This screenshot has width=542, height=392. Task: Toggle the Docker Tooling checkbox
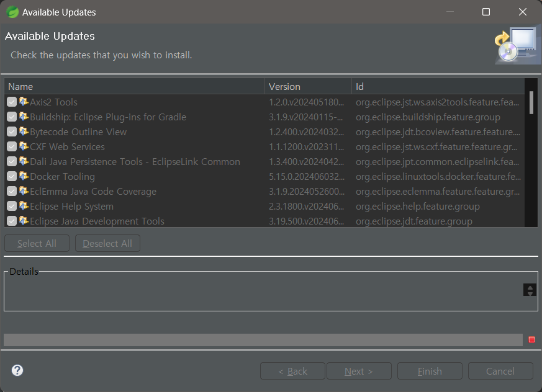point(12,176)
